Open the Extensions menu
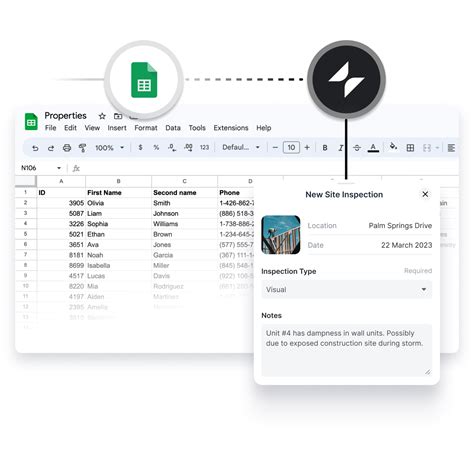 click(231, 128)
